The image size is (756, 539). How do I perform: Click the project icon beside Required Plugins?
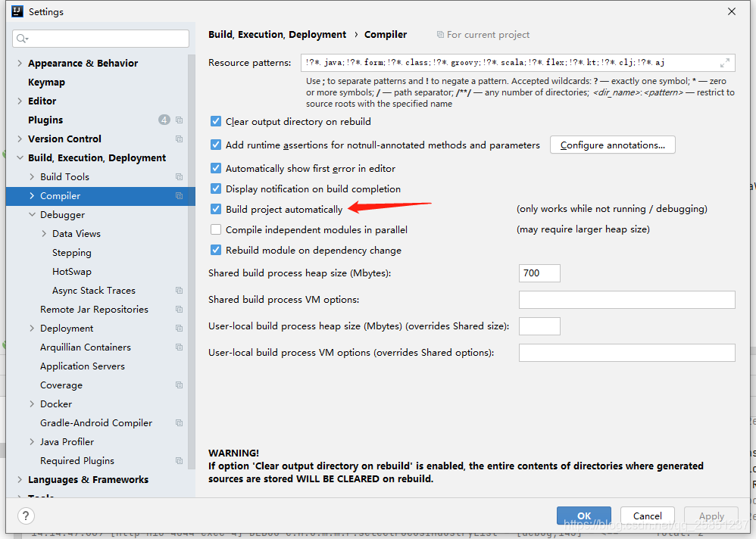pyautogui.click(x=180, y=460)
